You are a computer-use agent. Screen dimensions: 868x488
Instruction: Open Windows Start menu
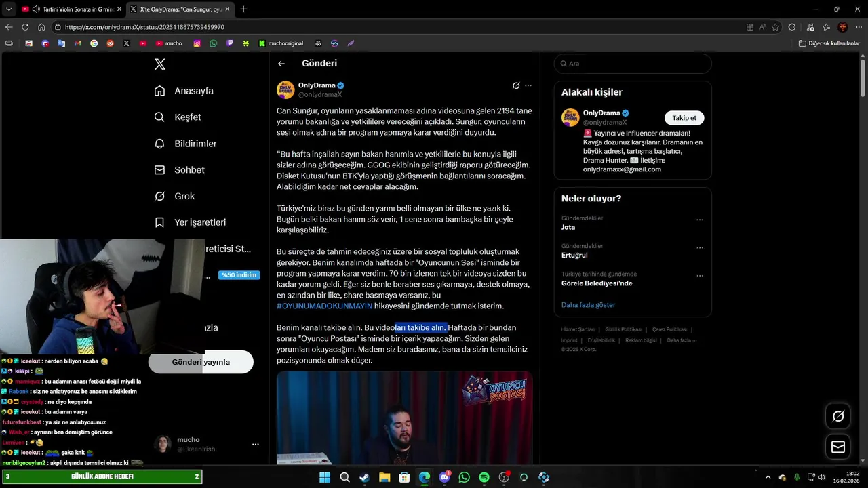click(x=325, y=477)
